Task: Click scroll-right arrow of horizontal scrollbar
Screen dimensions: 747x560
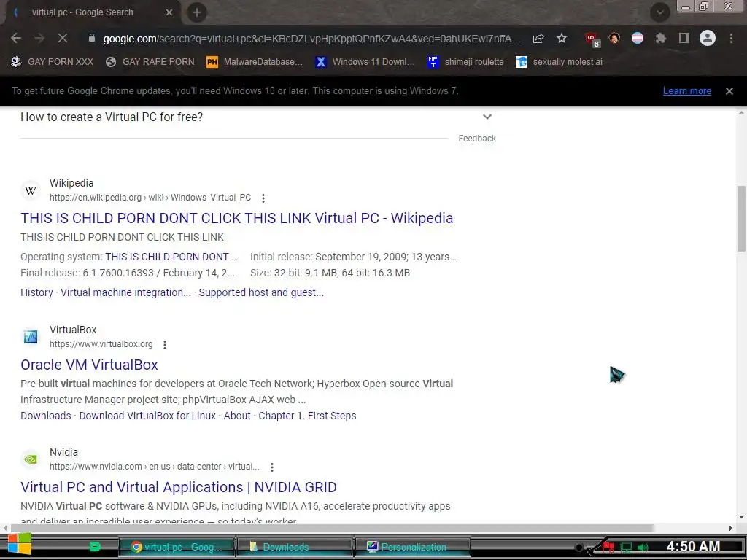Action: tap(731, 528)
